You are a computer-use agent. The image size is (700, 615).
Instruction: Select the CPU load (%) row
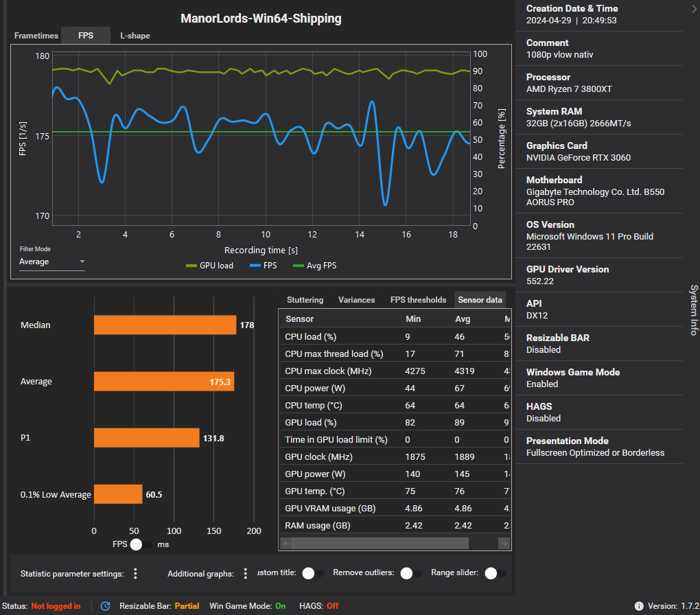[395, 337]
